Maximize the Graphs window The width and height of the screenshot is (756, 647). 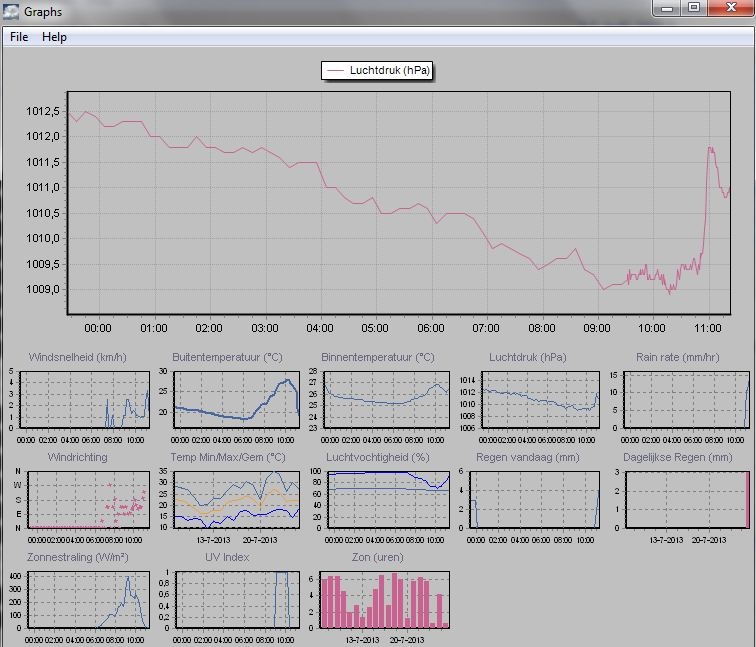[x=694, y=8]
